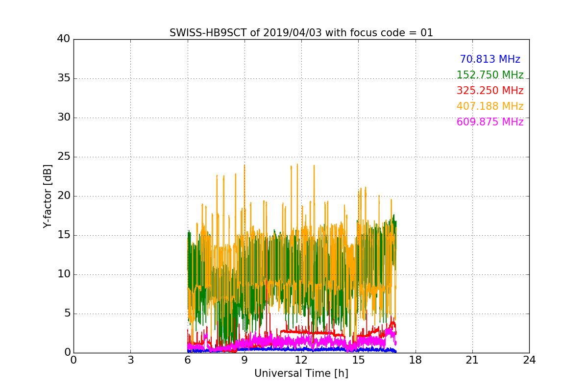Image resolution: width=588 pixels, height=392 pixels.
Task: Click the x-axis tick label 12
Action: tap(301, 360)
